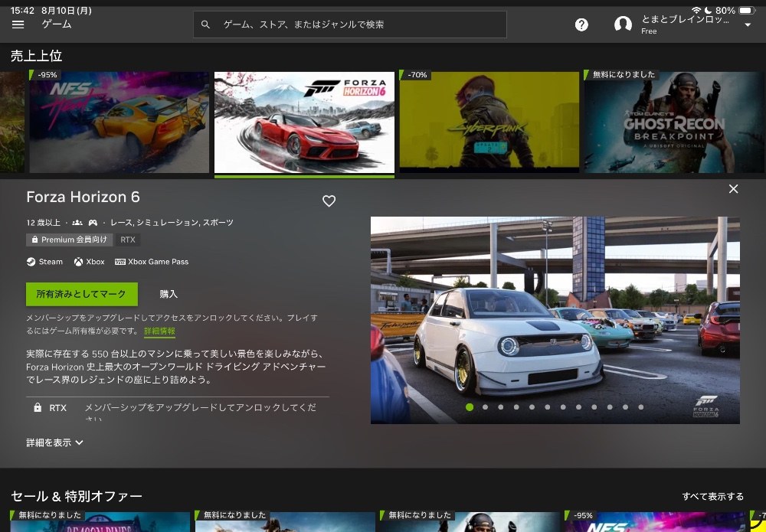Open first sale card in bottom row
The height and width of the screenshot is (532, 766).
pyautogui.click(x=100, y=521)
